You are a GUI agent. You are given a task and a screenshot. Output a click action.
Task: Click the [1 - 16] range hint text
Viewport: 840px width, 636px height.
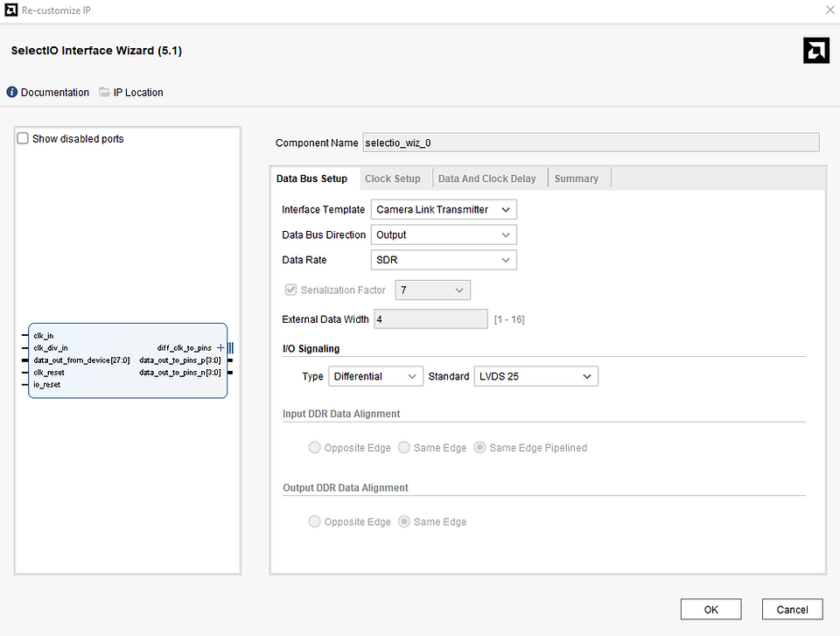[x=509, y=319]
